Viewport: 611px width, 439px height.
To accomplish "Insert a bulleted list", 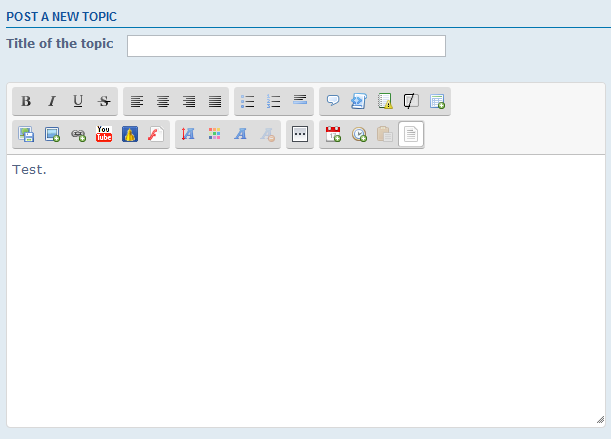I will point(248,101).
